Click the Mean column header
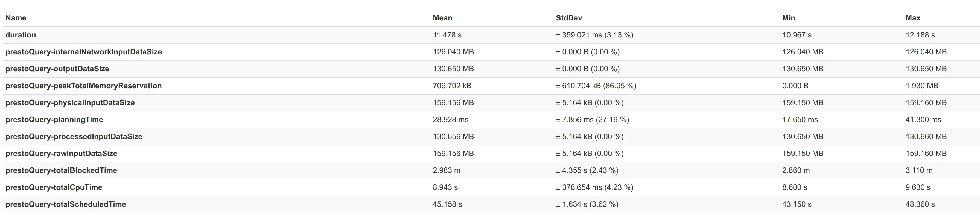 tap(442, 18)
